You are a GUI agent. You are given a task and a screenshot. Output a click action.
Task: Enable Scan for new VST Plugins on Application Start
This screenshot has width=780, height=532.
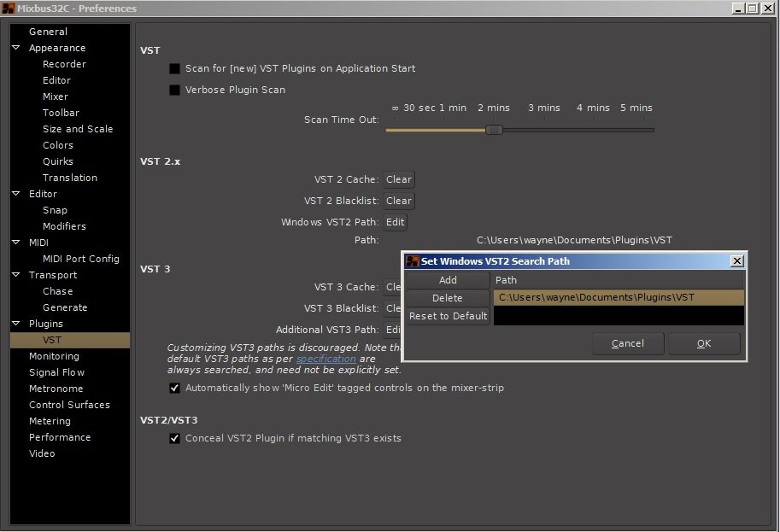[174, 68]
